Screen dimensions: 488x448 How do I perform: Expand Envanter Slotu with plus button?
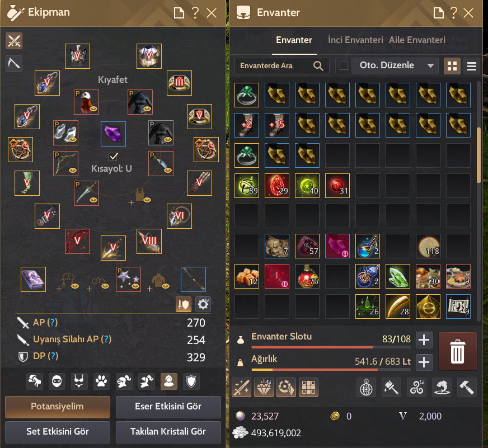click(424, 339)
